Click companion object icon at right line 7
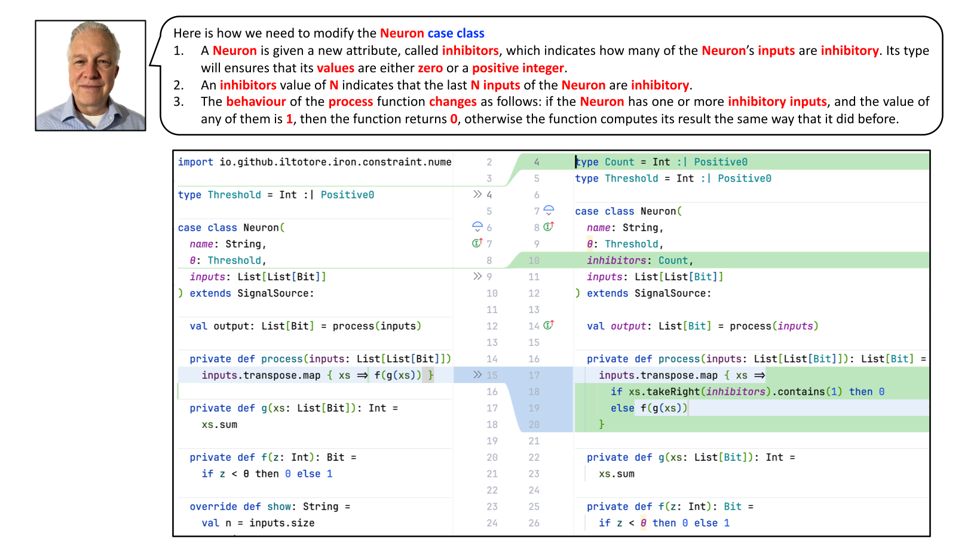Viewport: 980px width, 551px height. pyautogui.click(x=549, y=210)
